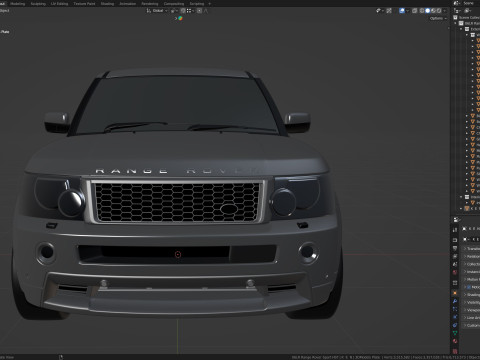Select the Scene Collection row

click(x=467, y=17)
